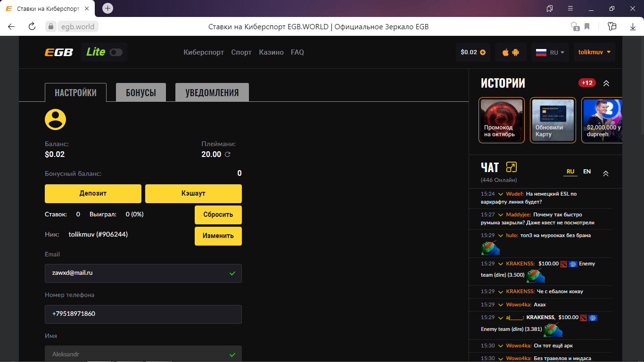Click the Сбросить button
Screen dimensions: 644x362
[x=218, y=214]
